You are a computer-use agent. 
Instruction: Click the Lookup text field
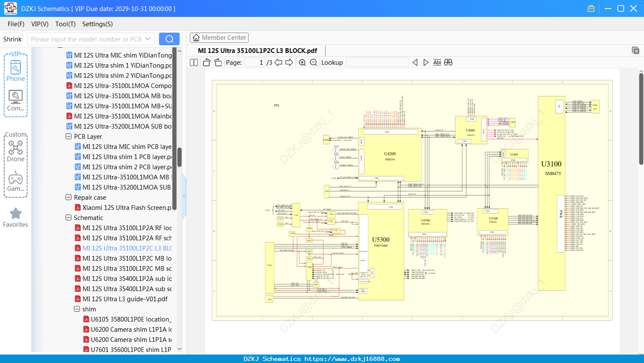(378, 63)
